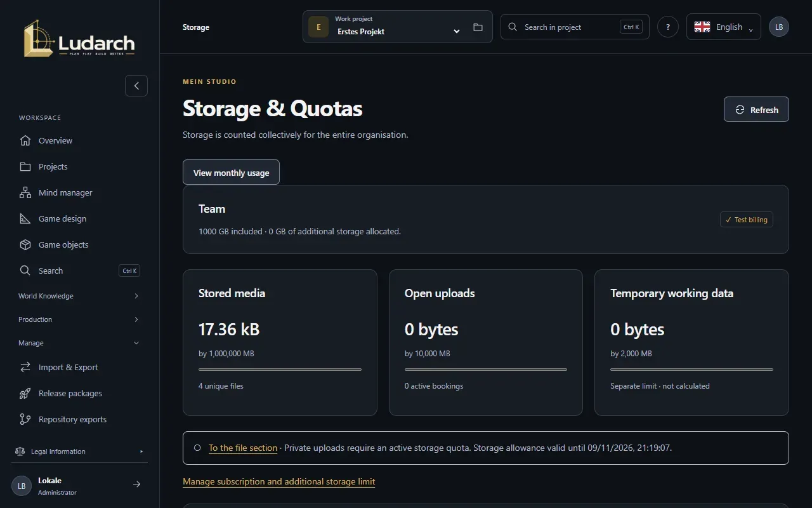Click the Repository exports branch icon
The height and width of the screenshot is (508, 812).
(x=25, y=419)
